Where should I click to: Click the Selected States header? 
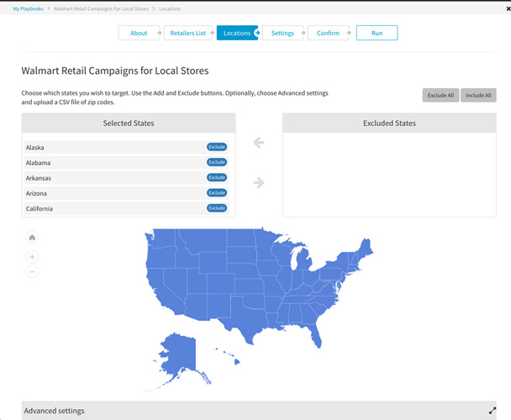pyautogui.click(x=129, y=123)
